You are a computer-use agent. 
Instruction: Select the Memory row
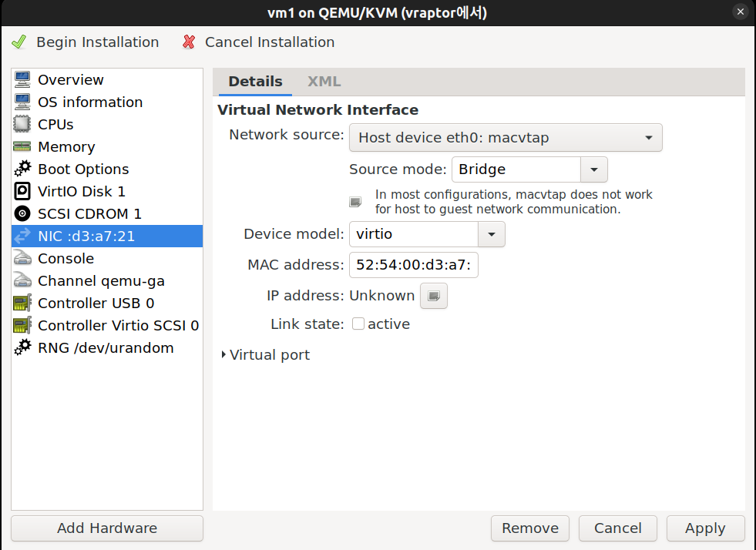tap(107, 146)
